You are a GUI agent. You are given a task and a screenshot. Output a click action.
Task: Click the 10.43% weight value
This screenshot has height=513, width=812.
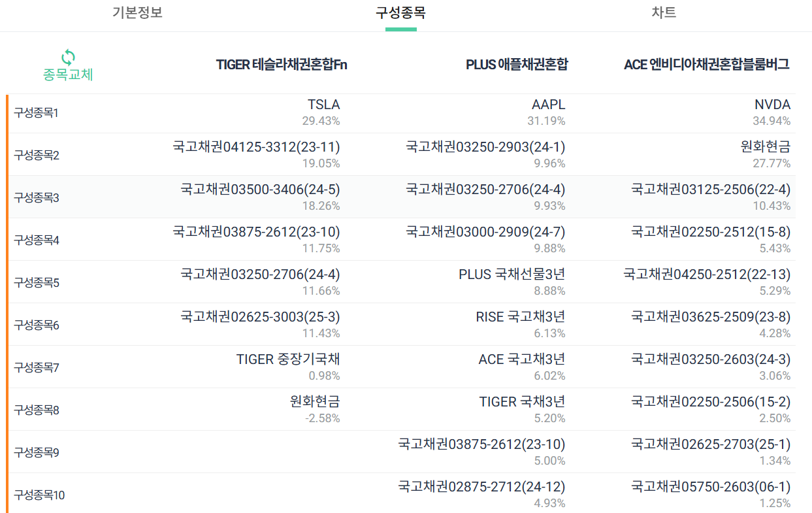[x=771, y=206]
